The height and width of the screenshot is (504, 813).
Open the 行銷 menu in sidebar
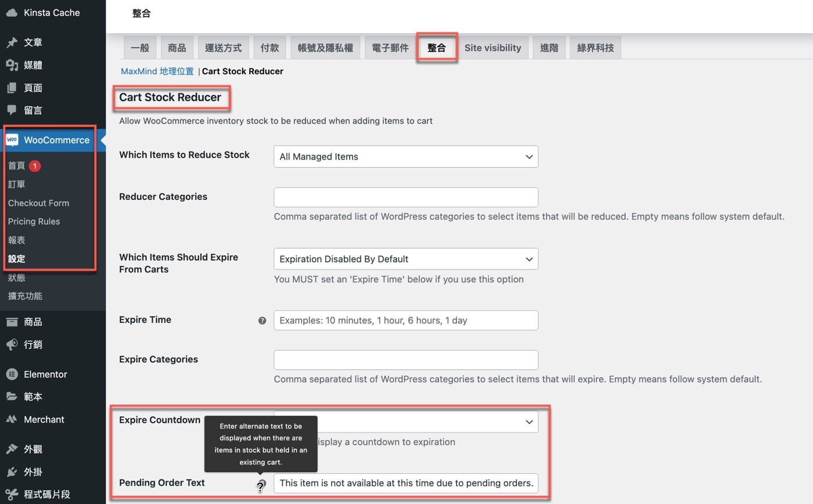(53, 344)
